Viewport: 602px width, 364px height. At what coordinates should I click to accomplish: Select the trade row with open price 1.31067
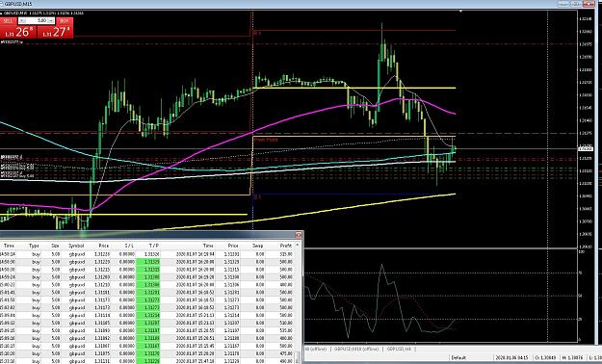pyautogui.click(x=147, y=346)
